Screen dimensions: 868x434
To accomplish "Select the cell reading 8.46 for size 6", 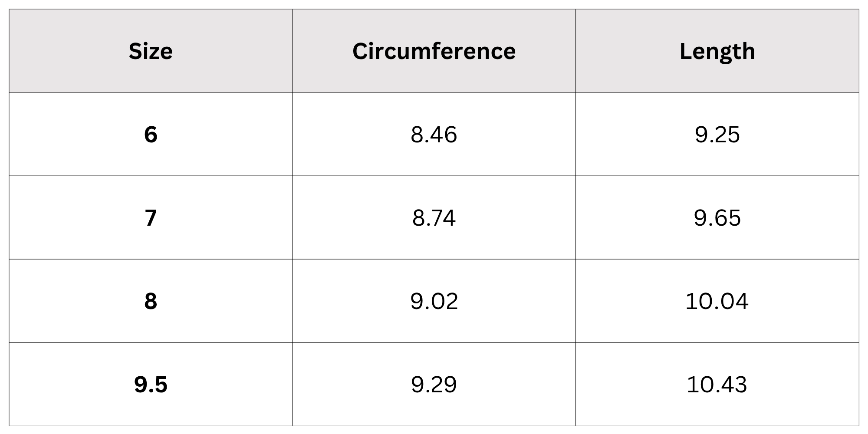I will coord(434,134).
